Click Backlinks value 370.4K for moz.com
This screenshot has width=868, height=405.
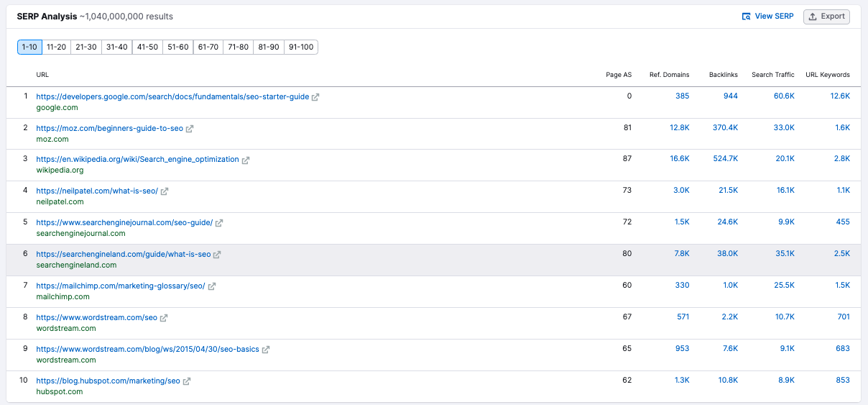[725, 128]
